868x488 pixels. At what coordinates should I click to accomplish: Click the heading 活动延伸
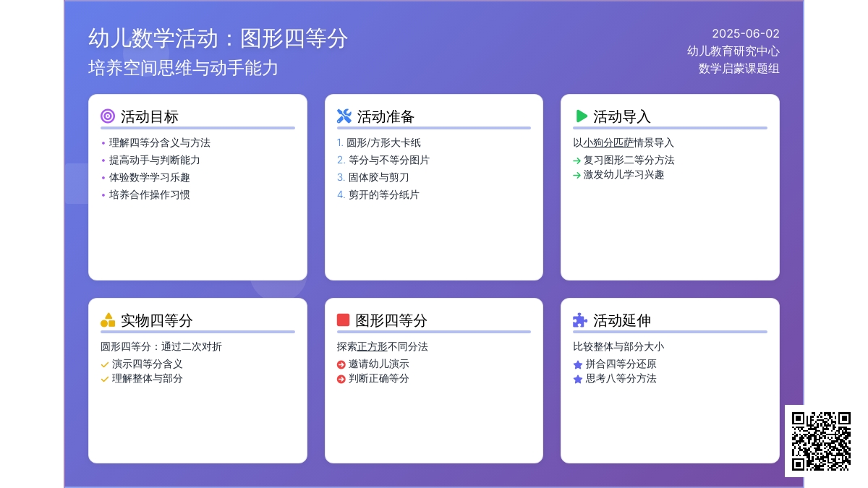pos(622,320)
